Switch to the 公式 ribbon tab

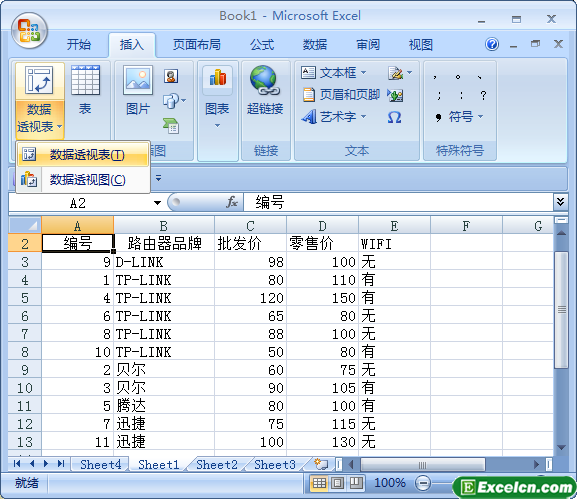coord(262,45)
